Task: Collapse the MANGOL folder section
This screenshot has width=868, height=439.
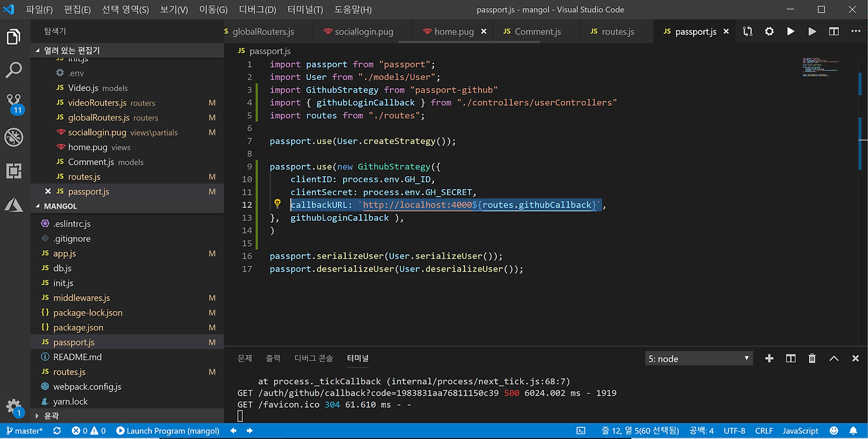Action: [x=37, y=206]
